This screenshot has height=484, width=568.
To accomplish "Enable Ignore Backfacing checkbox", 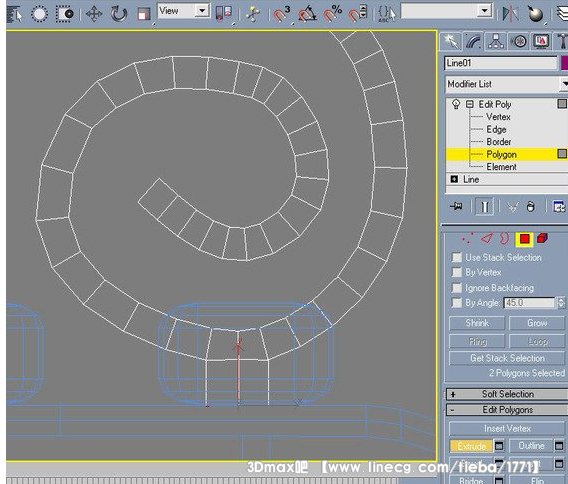I will tap(457, 288).
